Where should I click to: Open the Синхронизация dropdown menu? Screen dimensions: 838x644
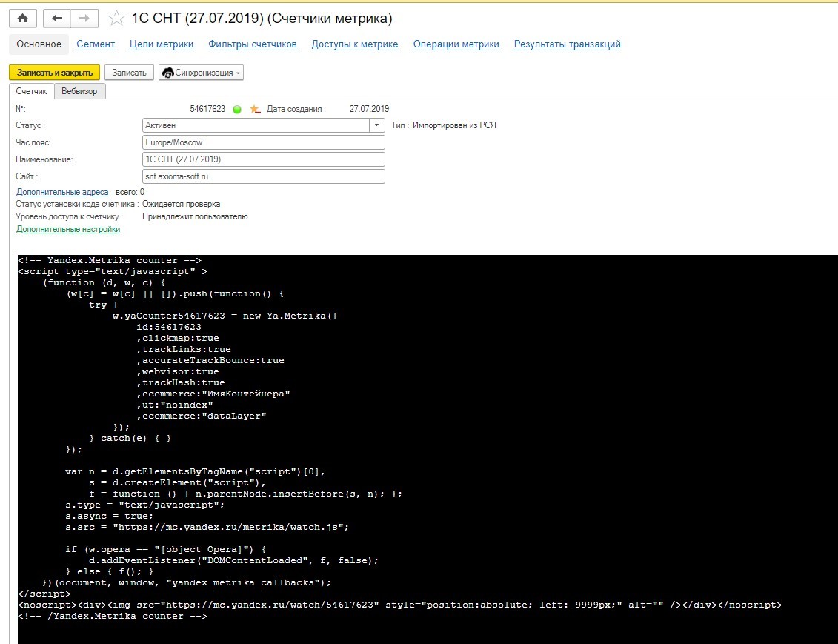(x=201, y=73)
